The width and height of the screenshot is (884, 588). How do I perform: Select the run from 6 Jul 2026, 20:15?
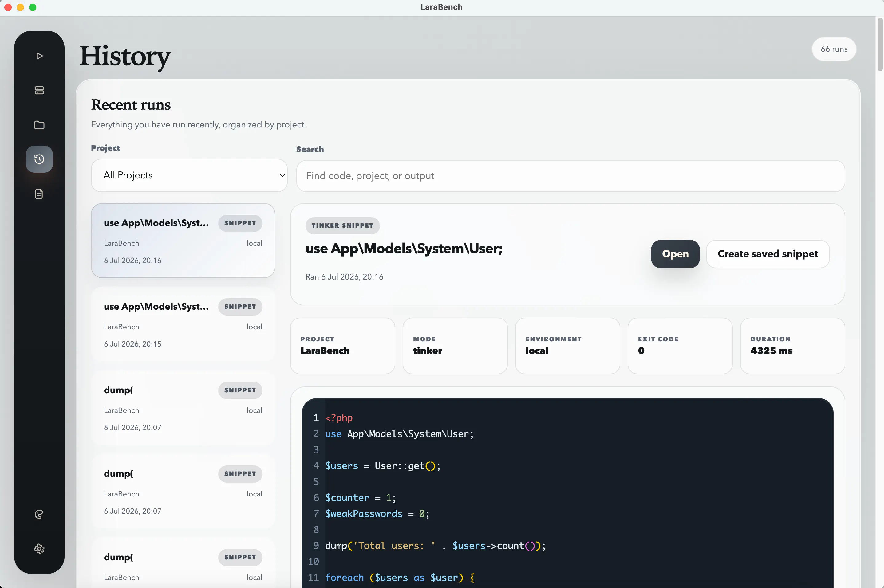click(183, 324)
